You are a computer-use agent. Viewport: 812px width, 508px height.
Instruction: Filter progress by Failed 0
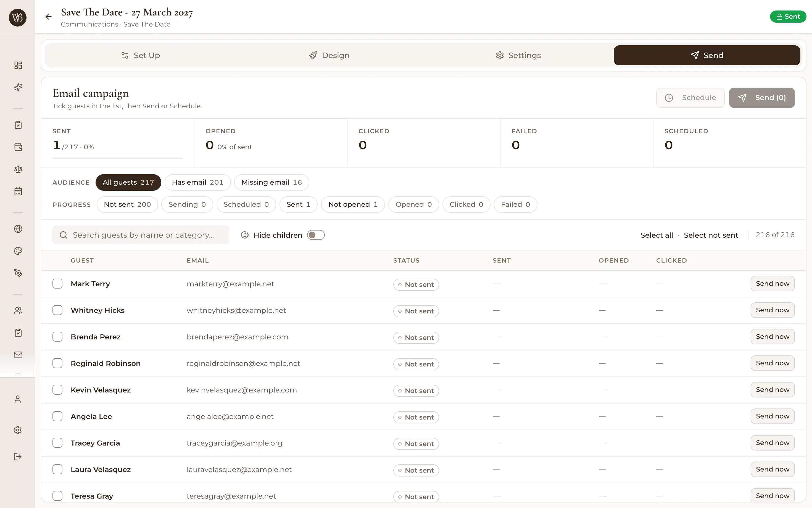tap(515, 204)
